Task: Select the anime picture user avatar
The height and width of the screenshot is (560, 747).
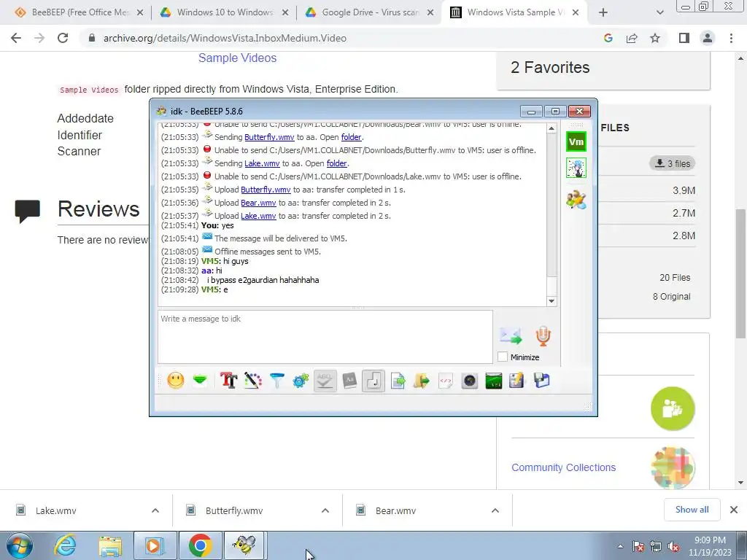Action: [x=576, y=168]
